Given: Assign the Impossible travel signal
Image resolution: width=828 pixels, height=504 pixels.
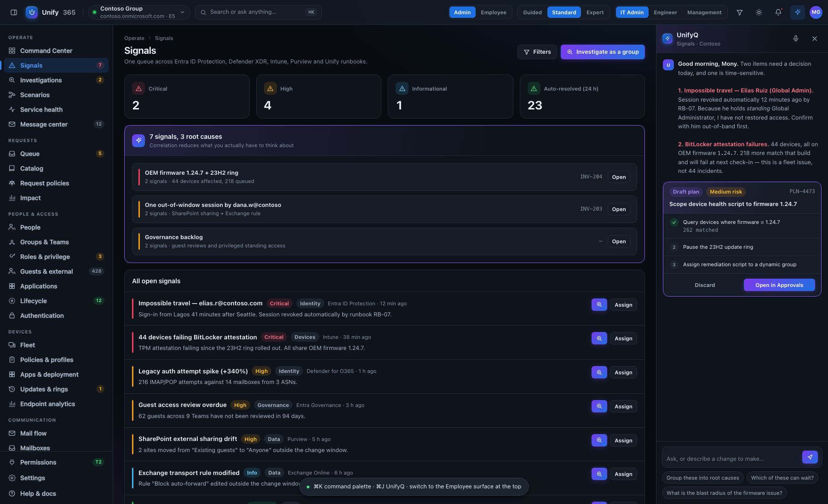Looking at the screenshot, I should click(x=623, y=304).
